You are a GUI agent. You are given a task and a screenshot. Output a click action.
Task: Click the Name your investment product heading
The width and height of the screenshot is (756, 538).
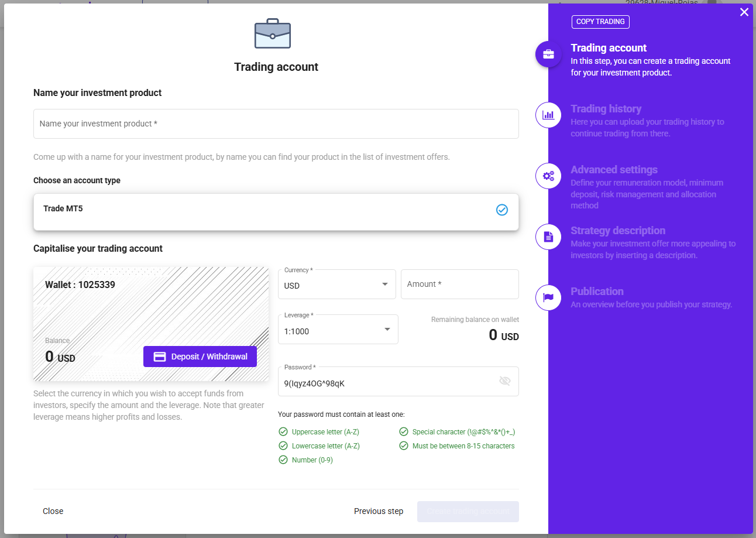[x=98, y=93]
